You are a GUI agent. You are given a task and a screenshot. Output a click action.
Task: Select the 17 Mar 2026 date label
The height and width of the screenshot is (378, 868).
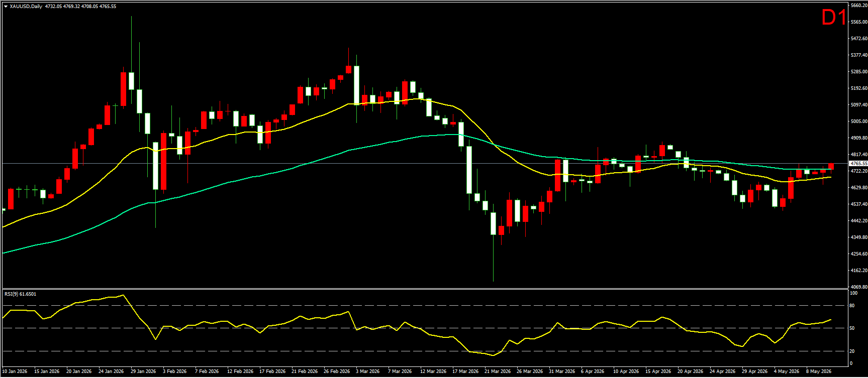(x=465, y=371)
